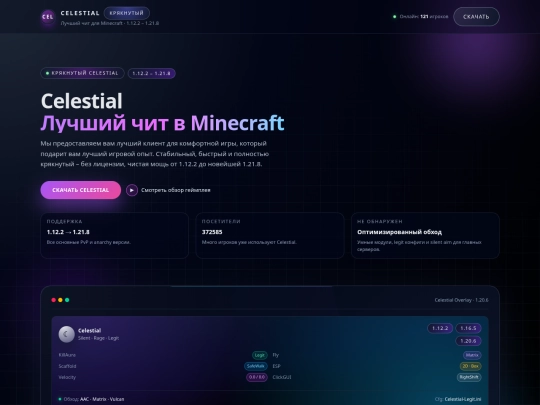The width and height of the screenshot is (540, 405).
Task: Click the SafeWalk badge on Scaffold row
Action: pos(256,366)
